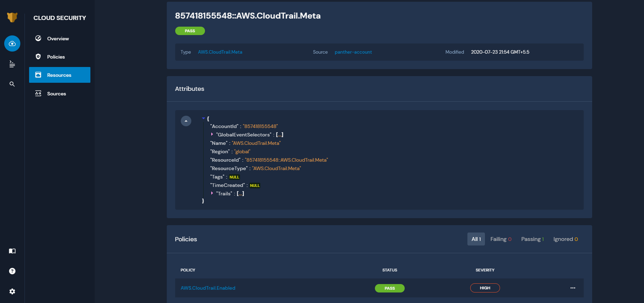The height and width of the screenshot is (303, 644).
Task: Open the panther-account source link
Action: pyautogui.click(x=353, y=52)
